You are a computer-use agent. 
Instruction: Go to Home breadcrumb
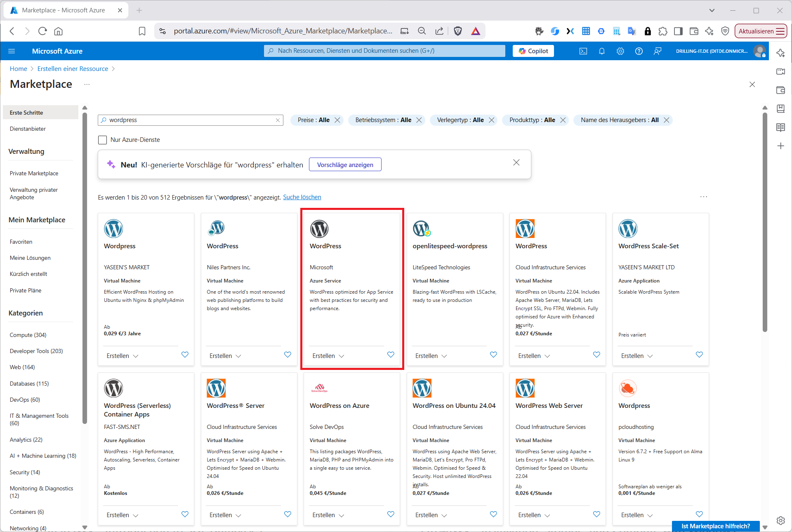19,69
